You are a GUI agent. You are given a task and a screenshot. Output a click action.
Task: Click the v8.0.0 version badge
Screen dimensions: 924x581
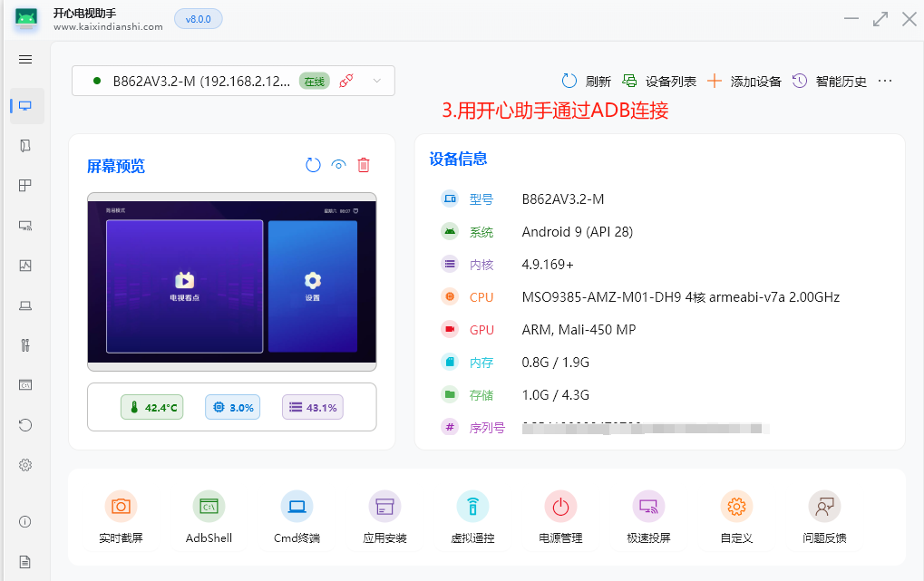[x=198, y=19]
